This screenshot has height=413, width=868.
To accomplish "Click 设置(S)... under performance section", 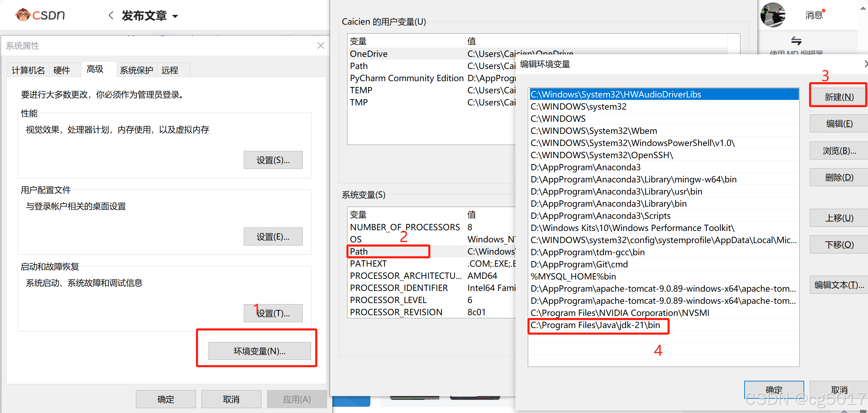I will 273,160.
